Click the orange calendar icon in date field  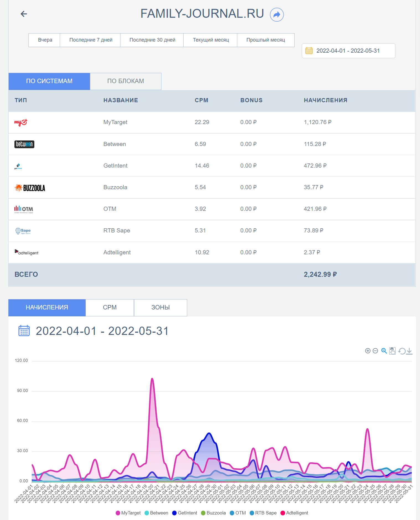point(309,51)
